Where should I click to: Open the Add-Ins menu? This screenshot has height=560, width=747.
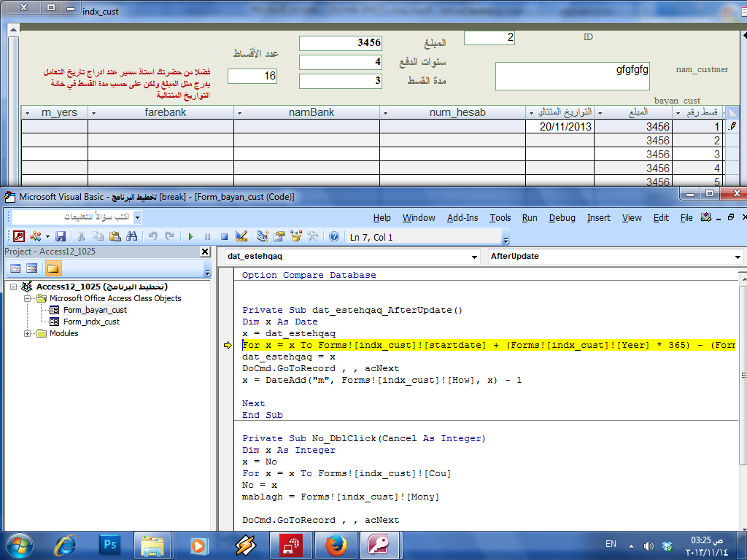462,217
